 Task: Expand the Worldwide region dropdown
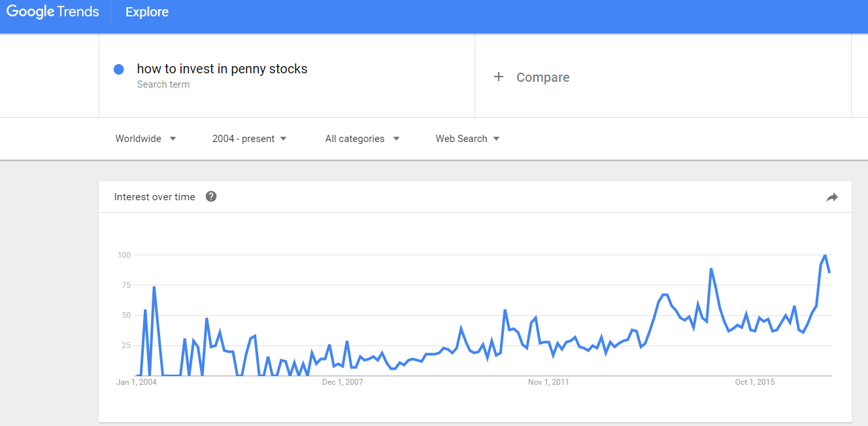tap(146, 139)
